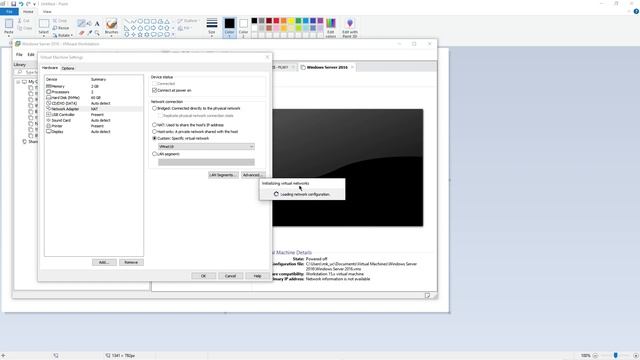Pick the red color in Paint palette
This screenshot has width=640, height=360.
click(x=276, y=20)
